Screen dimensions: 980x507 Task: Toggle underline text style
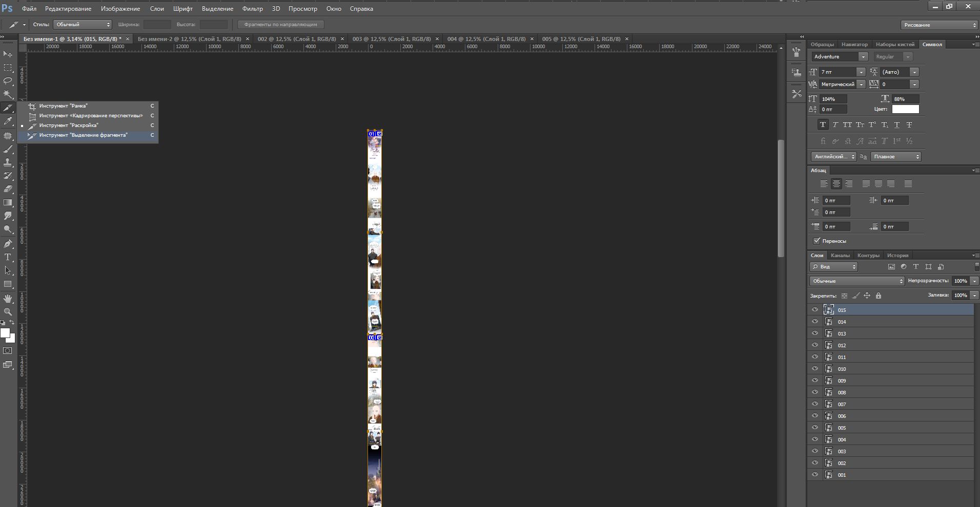896,124
